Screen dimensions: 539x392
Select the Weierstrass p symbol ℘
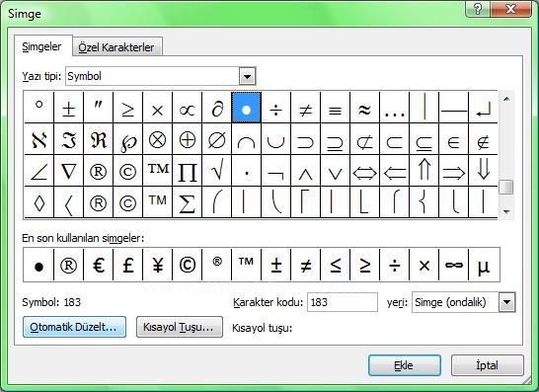click(x=128, y=139)
